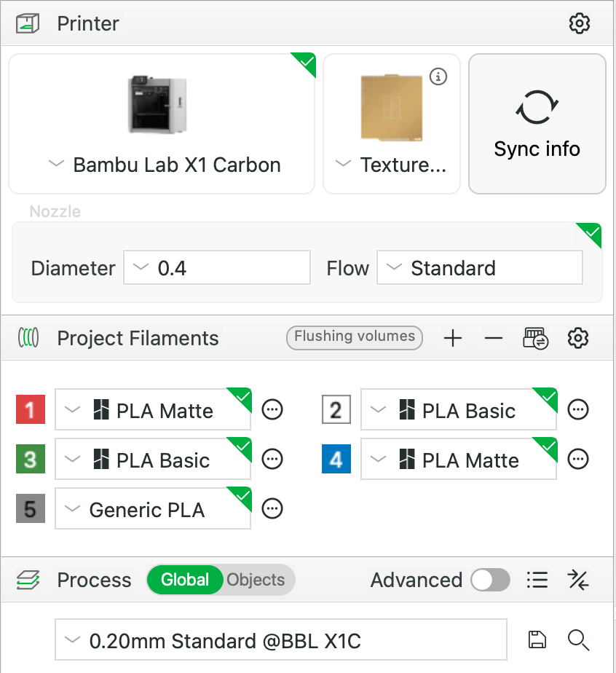The width and height of the screenshot is (616, 673).
Task: Open more options for filament 1
Action: [272, 410]
